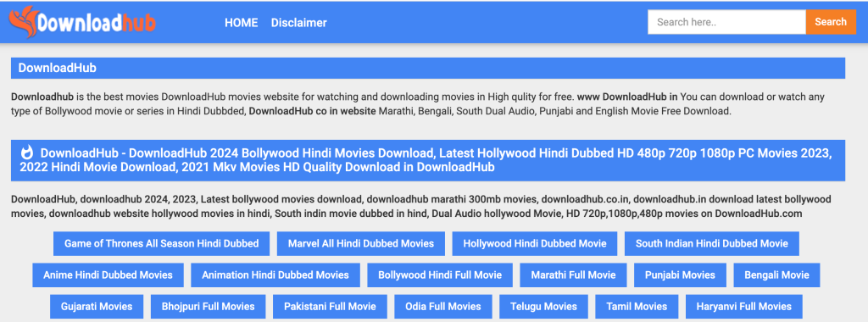Open the Bengali Movie category
868x322 pixels.
776,275
